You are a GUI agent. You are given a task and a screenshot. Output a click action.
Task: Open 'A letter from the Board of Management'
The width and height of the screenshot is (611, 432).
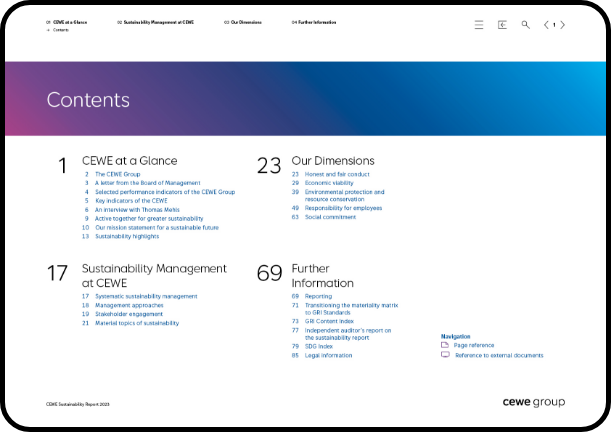[148, 183]
